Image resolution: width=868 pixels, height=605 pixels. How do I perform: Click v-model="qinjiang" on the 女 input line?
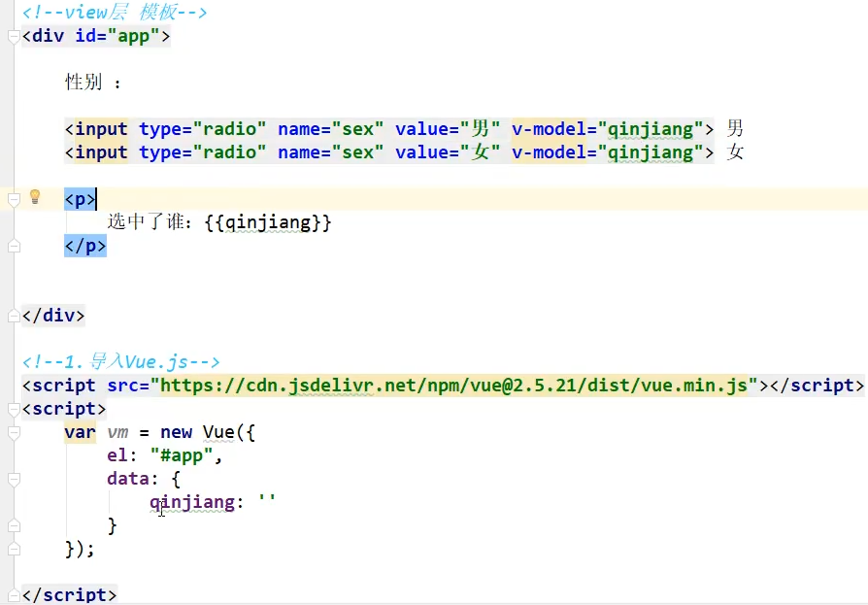[x=607, y=152]
